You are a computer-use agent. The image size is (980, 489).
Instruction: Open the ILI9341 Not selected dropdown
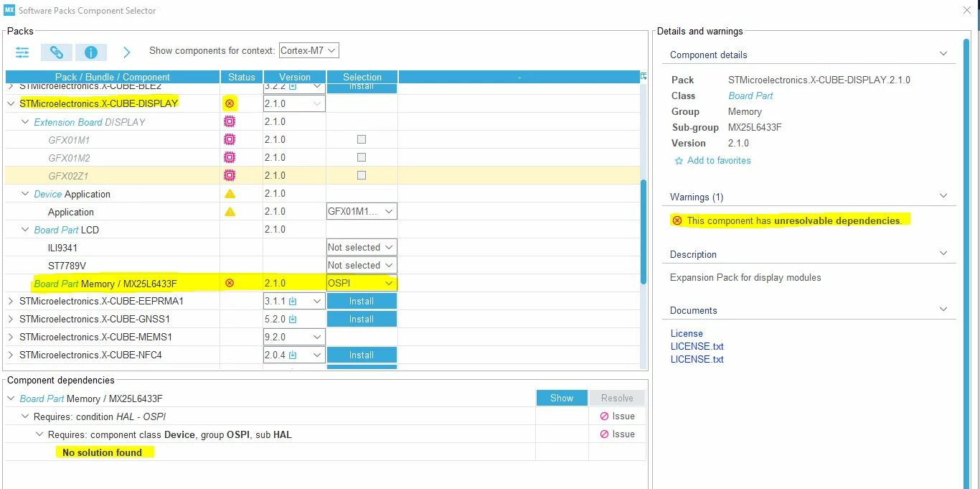(362, 247)
